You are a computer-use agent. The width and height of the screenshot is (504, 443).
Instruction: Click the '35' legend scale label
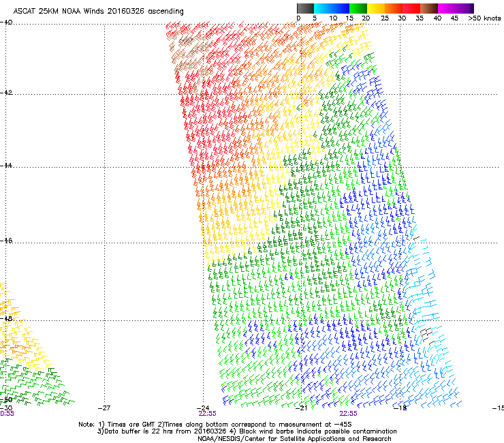coord(420,18)
